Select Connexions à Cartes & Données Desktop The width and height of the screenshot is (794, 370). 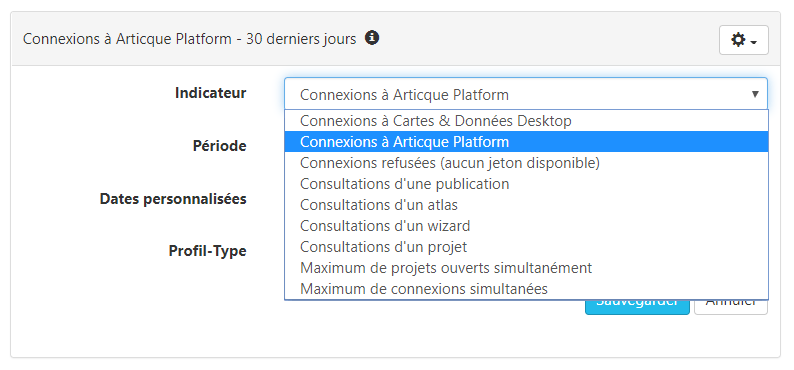(526, 121)
